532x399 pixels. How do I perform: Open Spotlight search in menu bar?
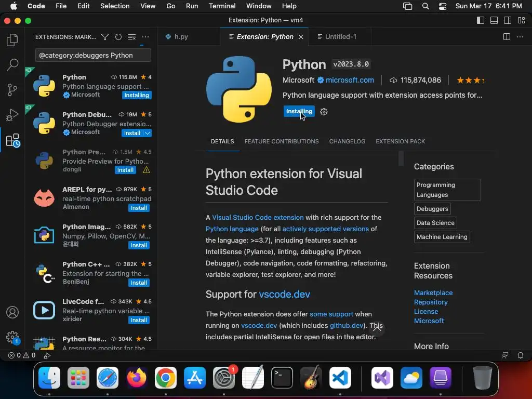tap(425, 6)
